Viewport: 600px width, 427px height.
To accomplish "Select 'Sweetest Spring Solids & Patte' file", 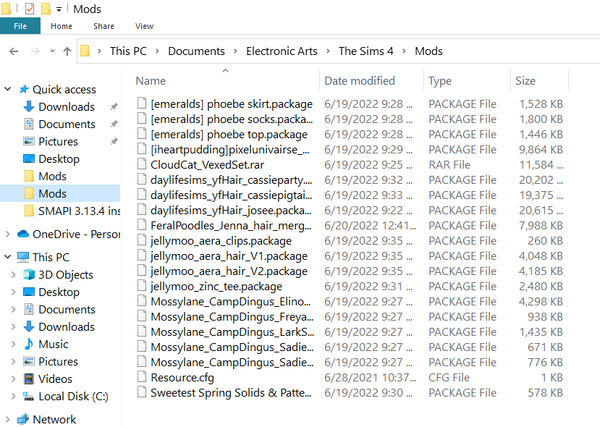I will (231, 393).
